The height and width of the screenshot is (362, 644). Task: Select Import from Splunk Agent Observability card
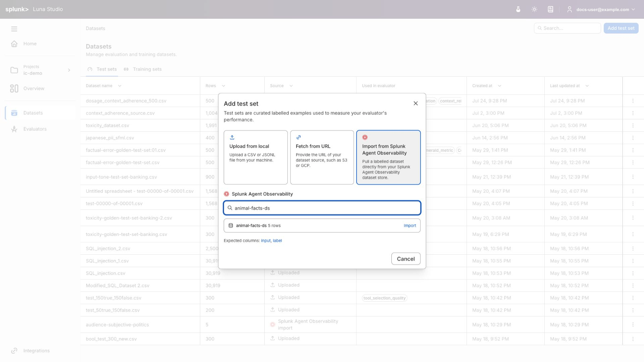(388, 157)
